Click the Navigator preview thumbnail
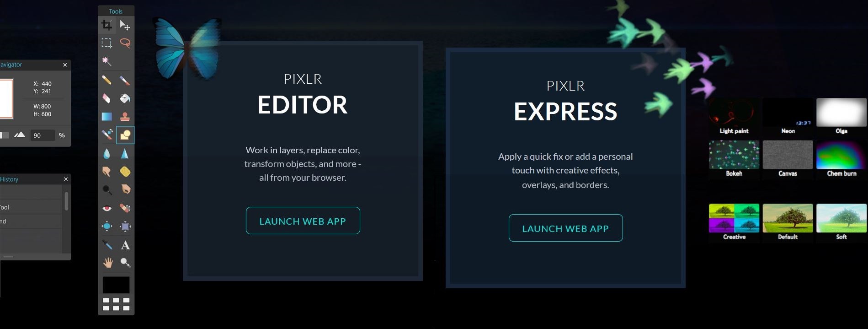 pyautogui.click(x=6, y=98)
